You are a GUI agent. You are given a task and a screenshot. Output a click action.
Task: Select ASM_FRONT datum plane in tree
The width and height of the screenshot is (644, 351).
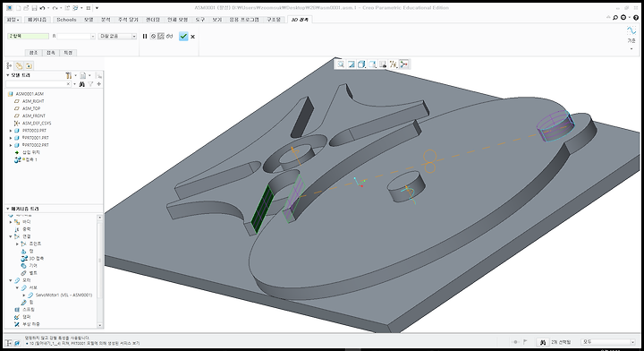pos(34,116)
